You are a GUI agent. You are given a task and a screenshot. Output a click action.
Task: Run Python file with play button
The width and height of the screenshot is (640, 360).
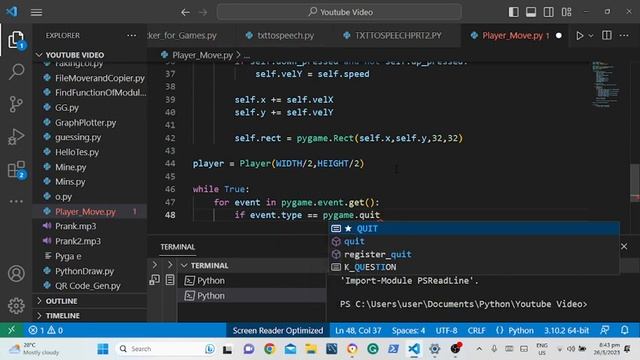point(579,36)
